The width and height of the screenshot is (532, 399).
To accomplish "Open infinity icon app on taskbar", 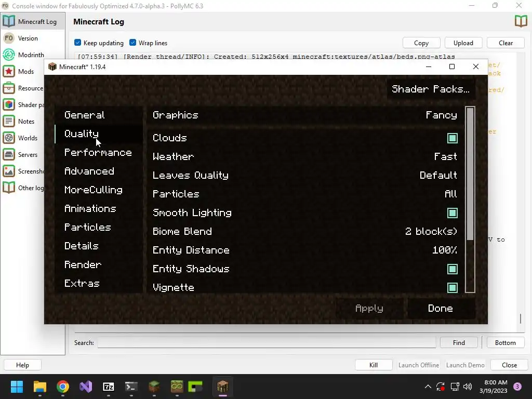I will 177,387.
